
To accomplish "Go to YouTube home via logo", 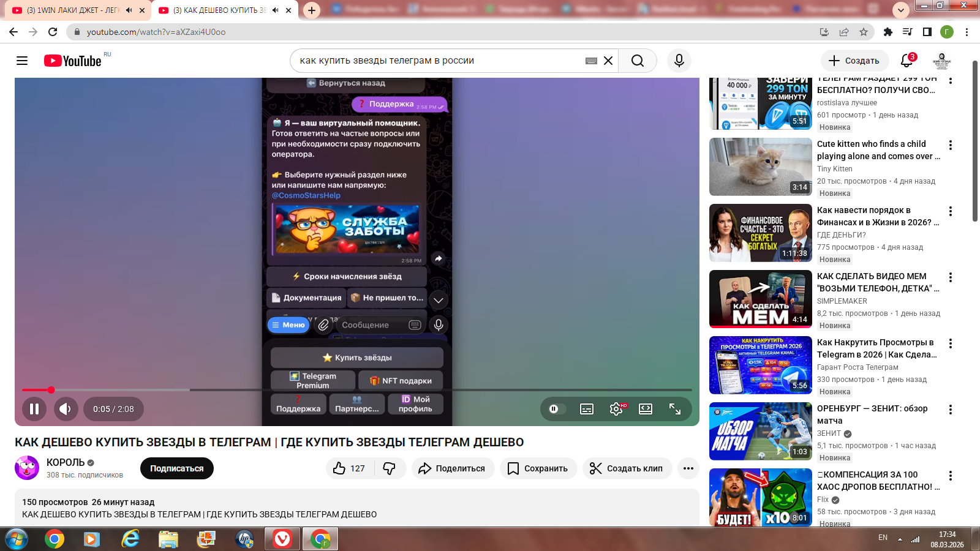I will tap(73, 61).
